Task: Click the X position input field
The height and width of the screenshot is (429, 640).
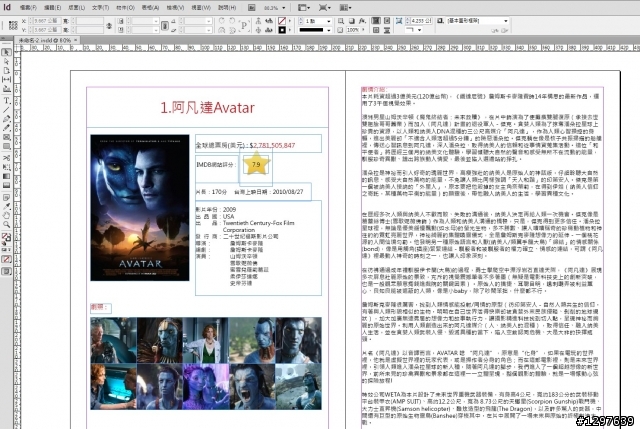Action: [x=45, y=20]
